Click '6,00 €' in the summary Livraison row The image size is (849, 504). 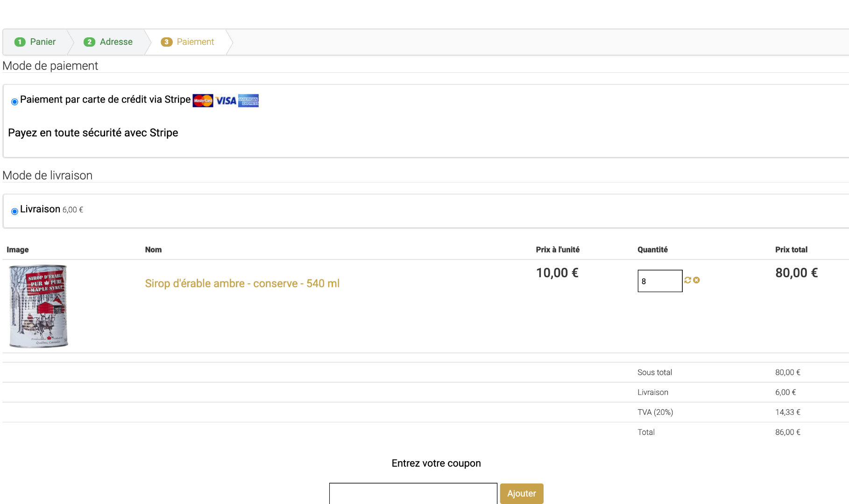(785, 392)
